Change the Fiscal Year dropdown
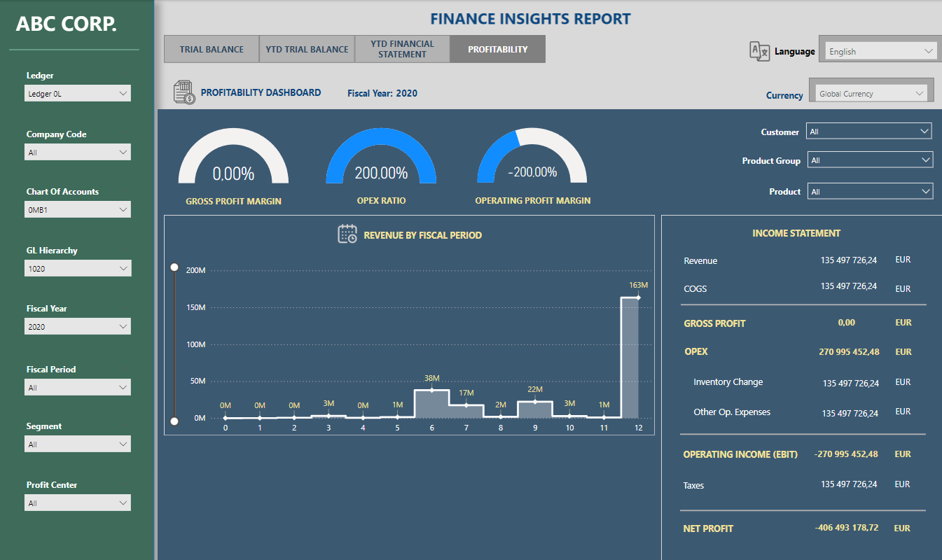 coord(78,326)
